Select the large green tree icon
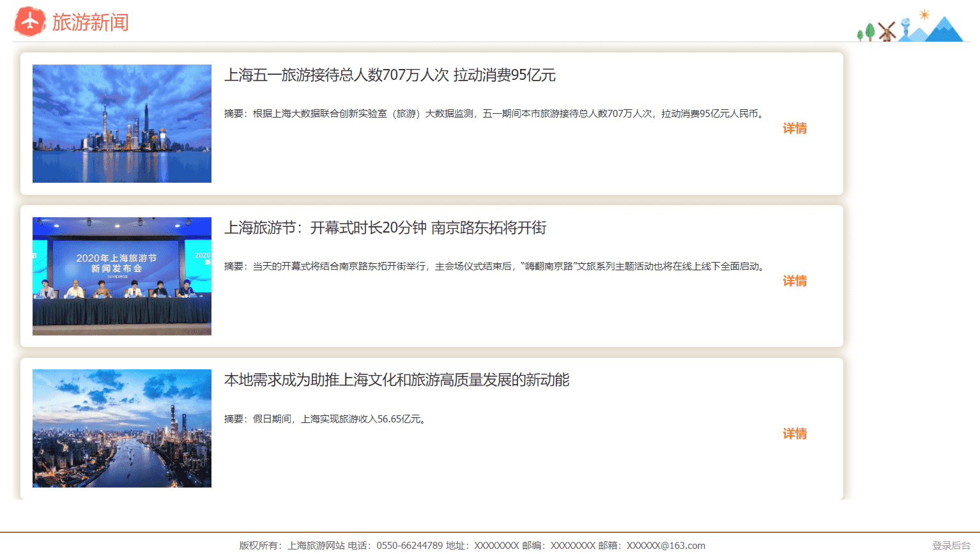The width and height of the screenshot is (980, 554). click(869, 31)
